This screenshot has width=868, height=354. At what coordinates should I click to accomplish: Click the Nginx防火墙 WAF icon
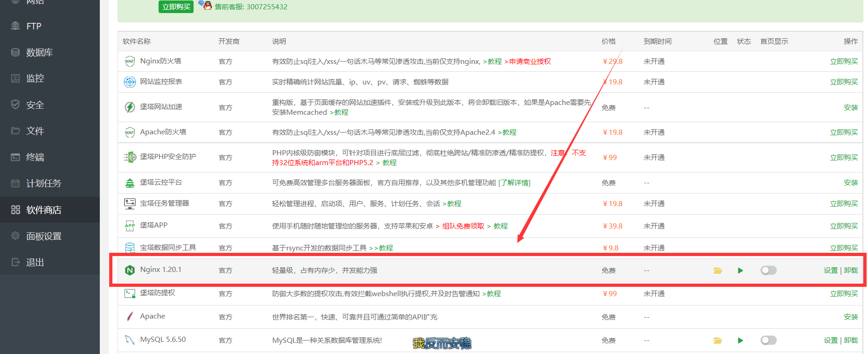[130, 62]
